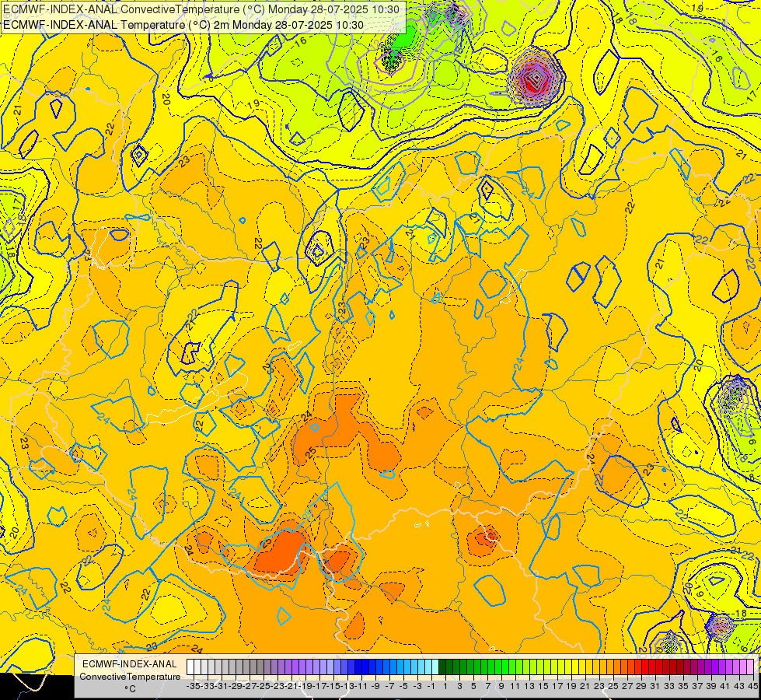Click the °C unit label in the legend
761x700 pixels.
130,689
